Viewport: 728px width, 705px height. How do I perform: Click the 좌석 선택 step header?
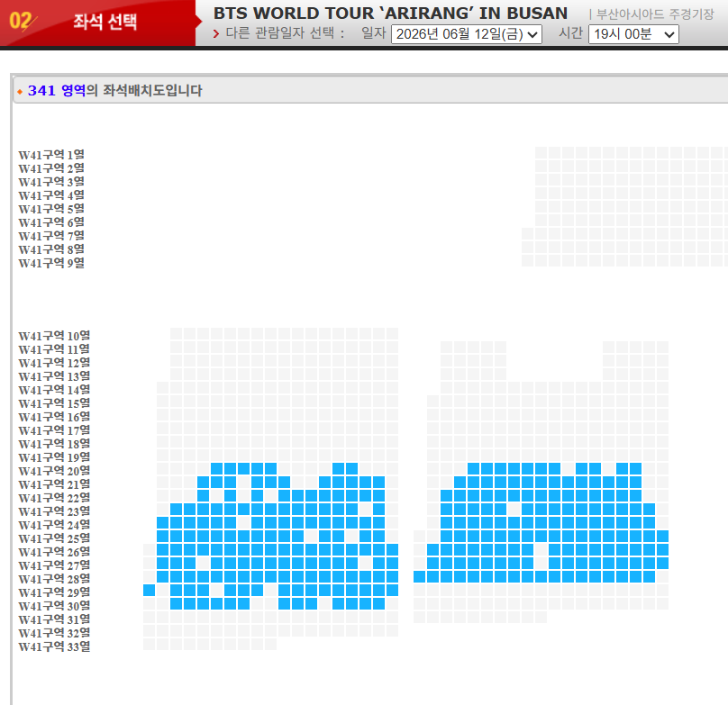[x=105, y=22]
